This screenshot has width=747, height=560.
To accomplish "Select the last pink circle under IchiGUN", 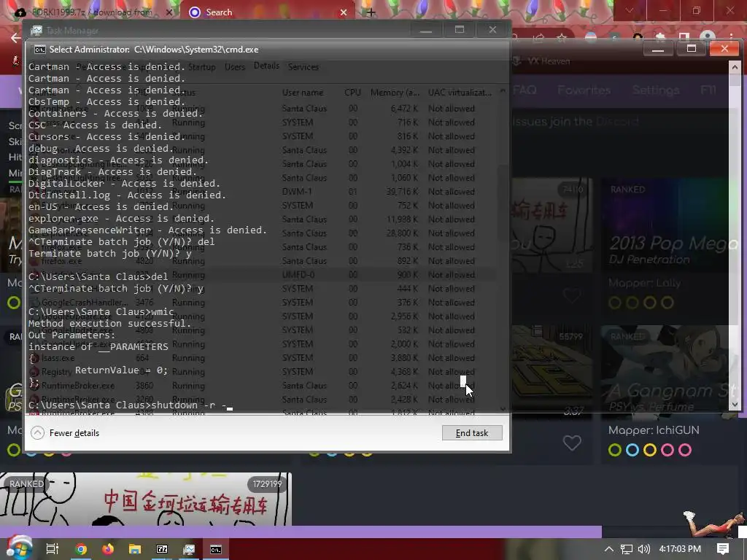I will click(x=685, y=450).
